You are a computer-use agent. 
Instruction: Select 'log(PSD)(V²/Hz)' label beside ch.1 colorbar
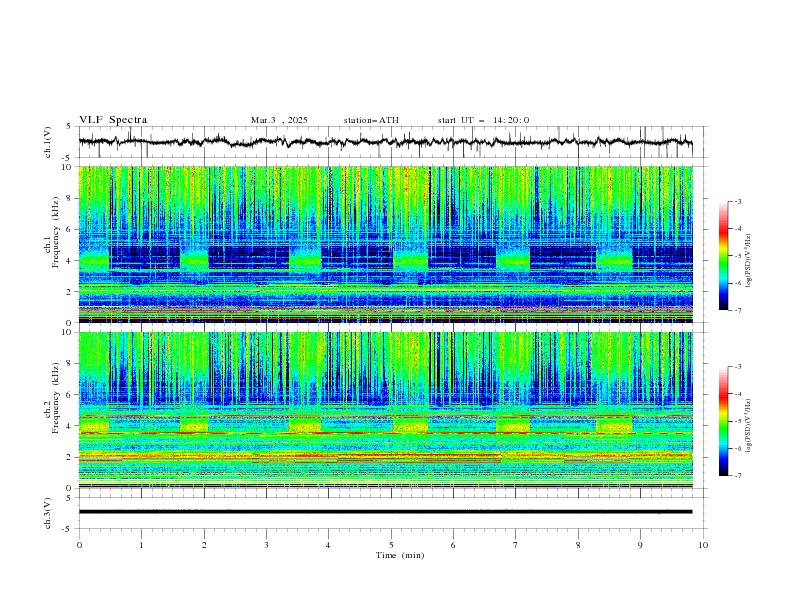pyautogui.click(x=748, y=261)
